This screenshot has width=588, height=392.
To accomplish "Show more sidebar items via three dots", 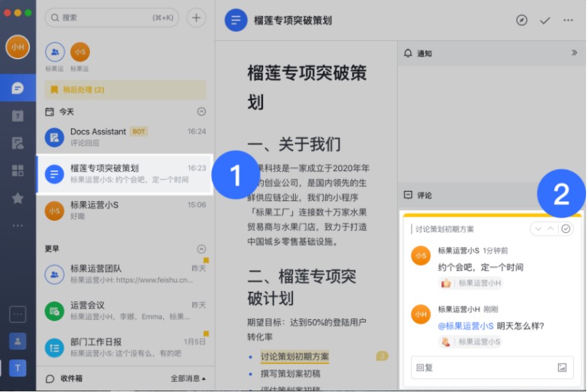I will [x=18, y=226].
